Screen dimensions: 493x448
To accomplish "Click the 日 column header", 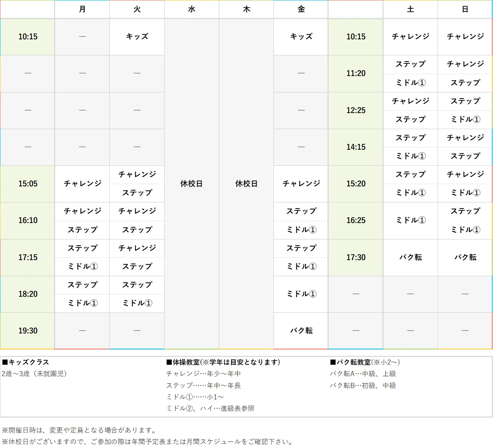I will pos(464,9).
